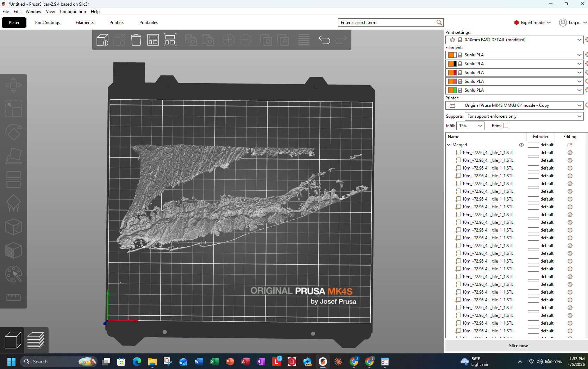Click the Arrange selection toolbar icon
This screenshot has height=369, width=588.
pos(170,40)
